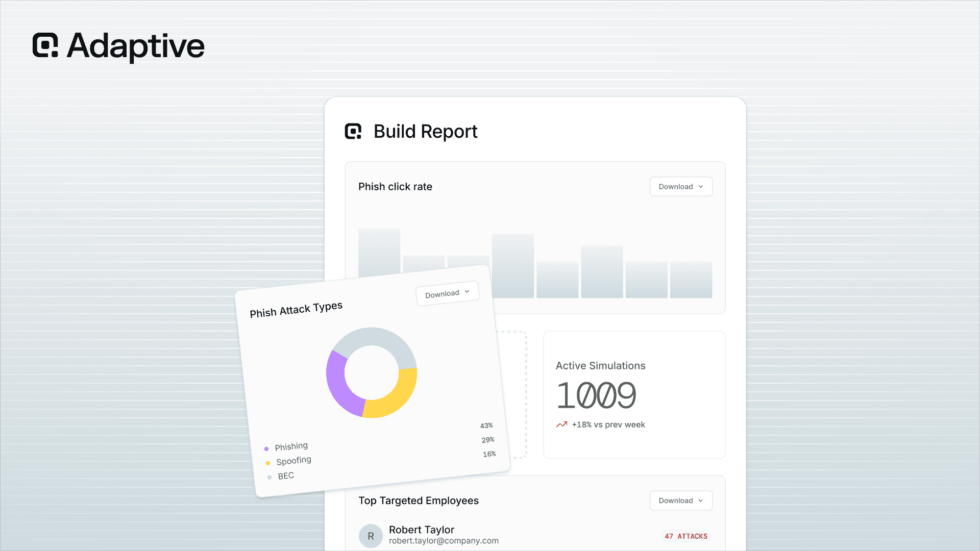Open the Top Targeted Employees Download dropdown
Viewport: 980px width, 551px height.
[681, 500]
